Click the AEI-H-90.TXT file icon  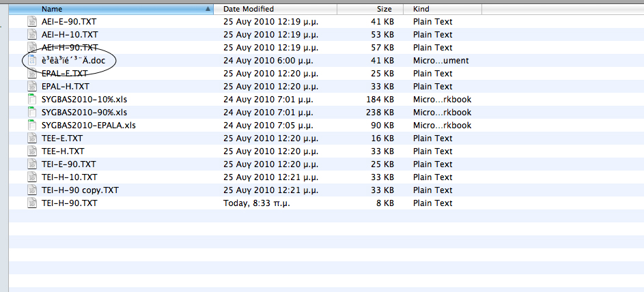[x=32, y=48]
